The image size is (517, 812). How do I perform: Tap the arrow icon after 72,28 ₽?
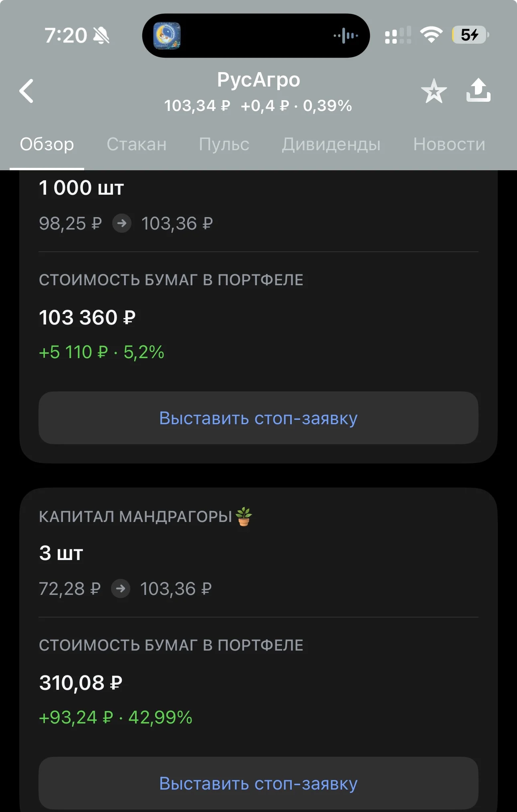point(121,588)
